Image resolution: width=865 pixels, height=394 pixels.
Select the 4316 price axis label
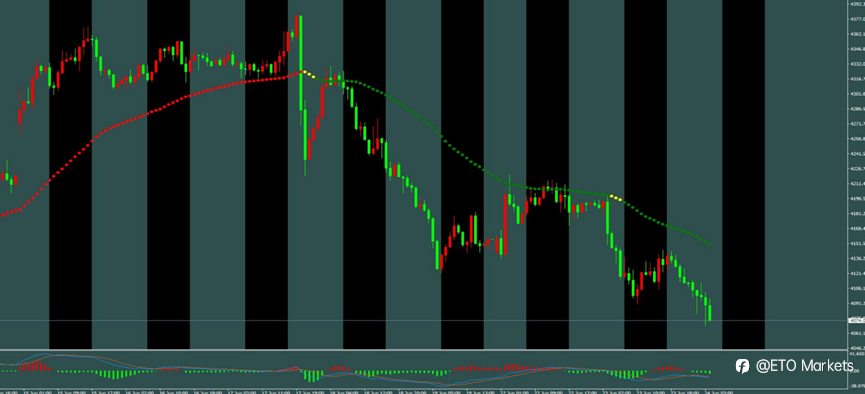click(858, 79)
